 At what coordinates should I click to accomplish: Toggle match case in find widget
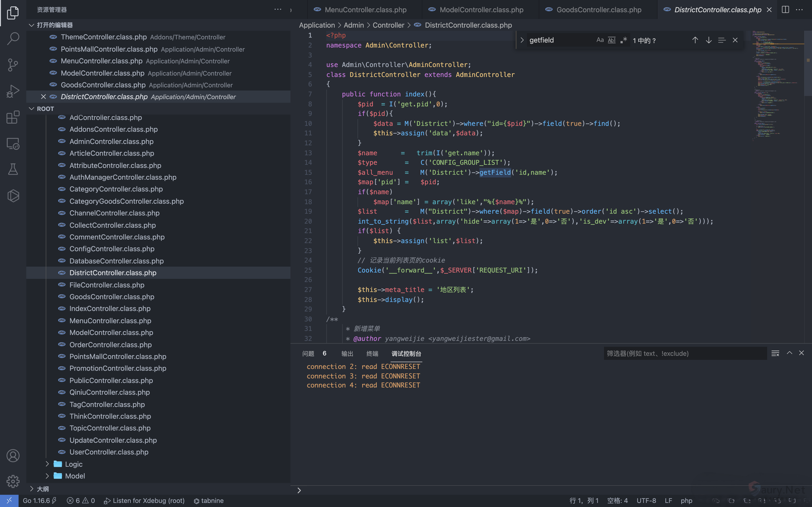600,40
